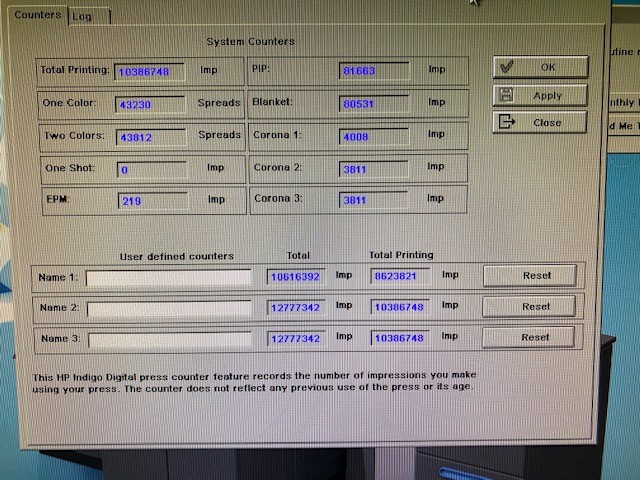Select the Total Printing counter value field
Image resolution: width=640 pixels, height=480 pixels.
149,72
